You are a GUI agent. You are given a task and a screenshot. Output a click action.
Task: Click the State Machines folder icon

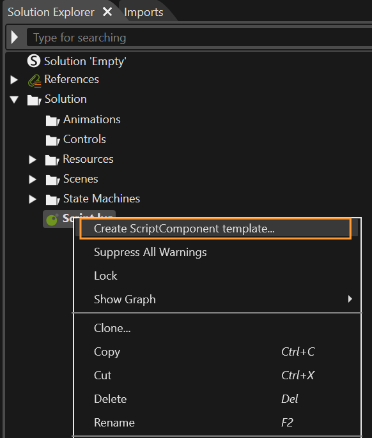(53, 200)
